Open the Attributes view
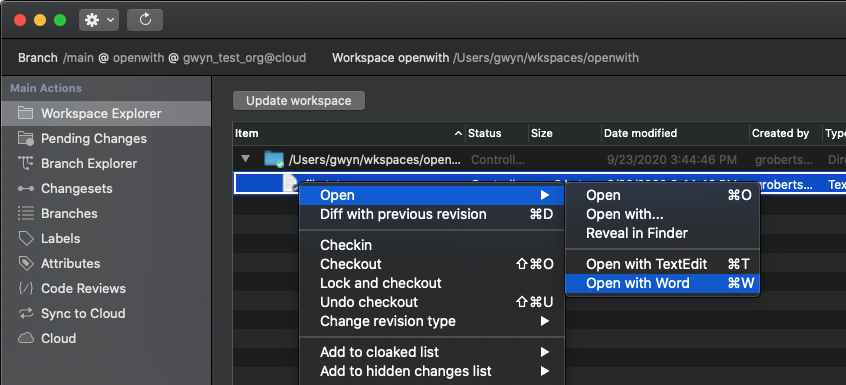846x385 pixels. click(106, 264)
